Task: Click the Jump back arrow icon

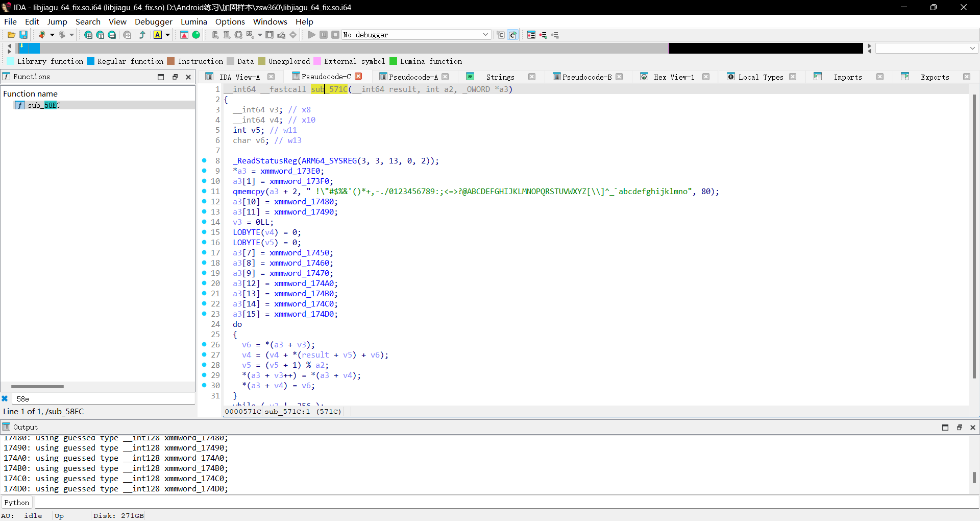Action: (42, 35)
